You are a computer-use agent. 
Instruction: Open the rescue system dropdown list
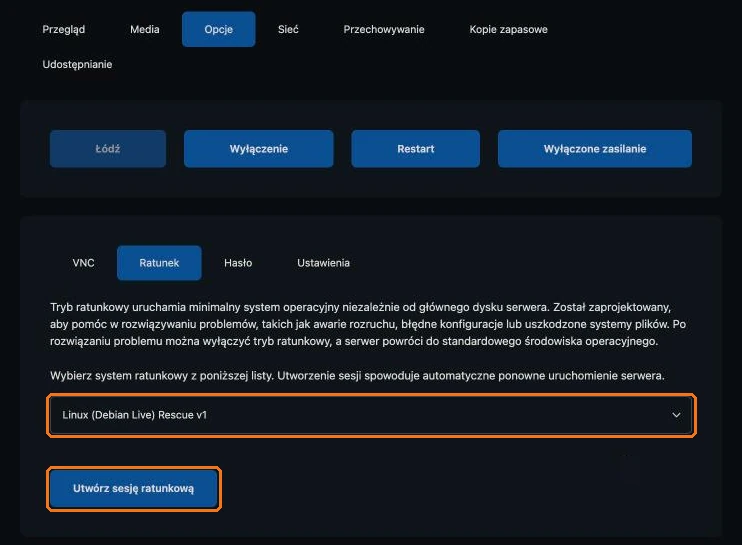pyautogui.click(x=371, y=415)
